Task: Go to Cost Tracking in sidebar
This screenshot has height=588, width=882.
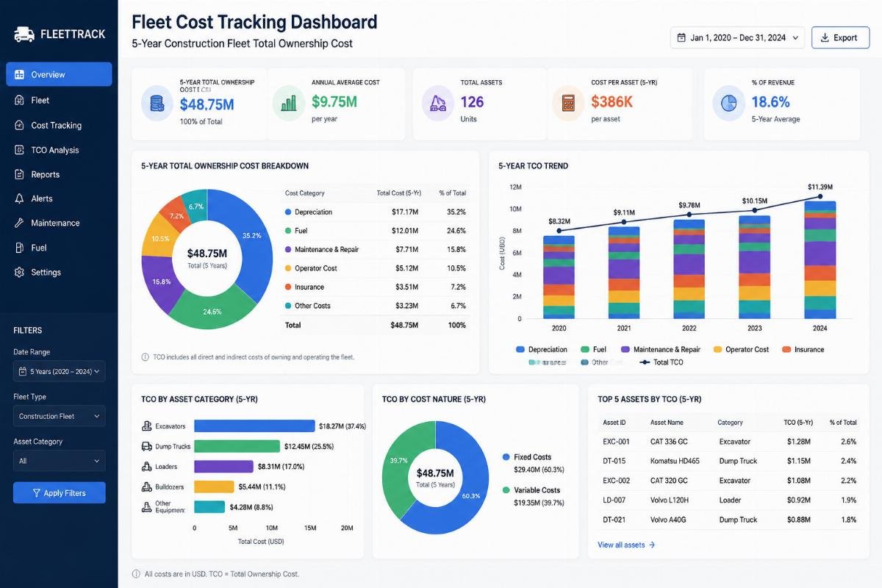Action: pos(59,125)
